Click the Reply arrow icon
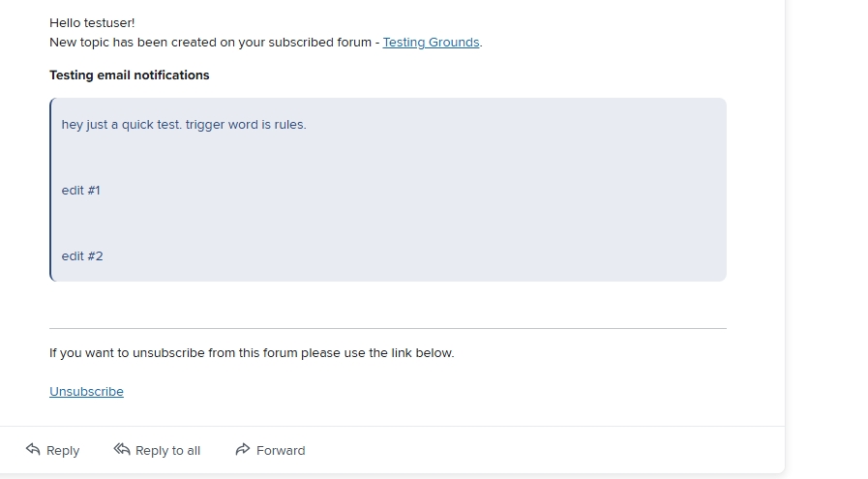The height and width of the screenshot is (479, 868). click(33, 449)
